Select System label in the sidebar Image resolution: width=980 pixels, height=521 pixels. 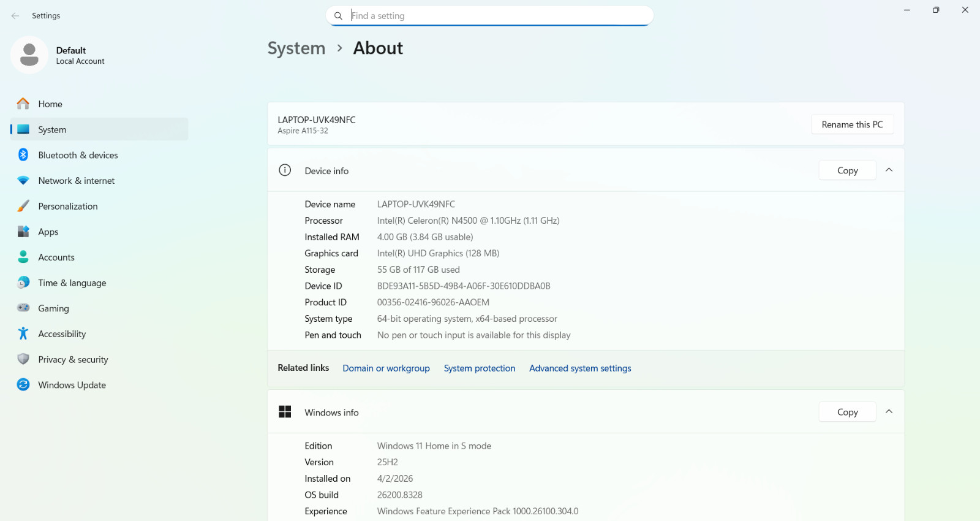[52, 130]
